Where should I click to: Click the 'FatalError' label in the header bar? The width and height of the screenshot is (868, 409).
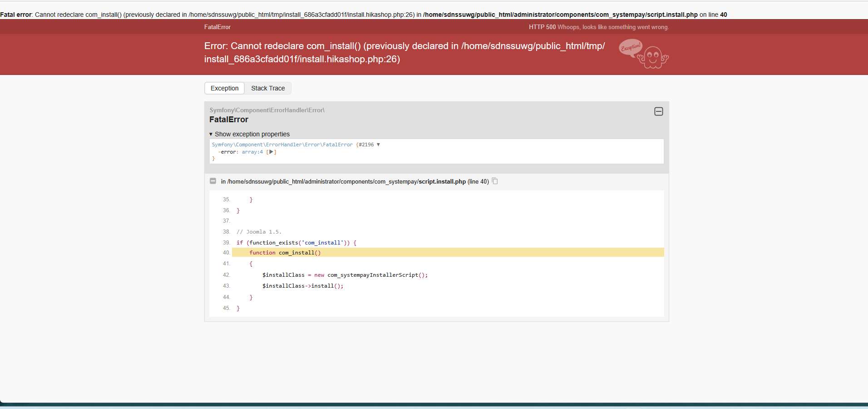pyautogui.click(x=217, y=27)
